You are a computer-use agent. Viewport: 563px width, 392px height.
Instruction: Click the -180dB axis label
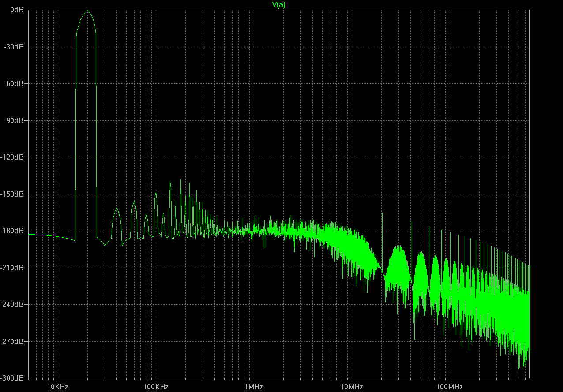coord(12,231)
